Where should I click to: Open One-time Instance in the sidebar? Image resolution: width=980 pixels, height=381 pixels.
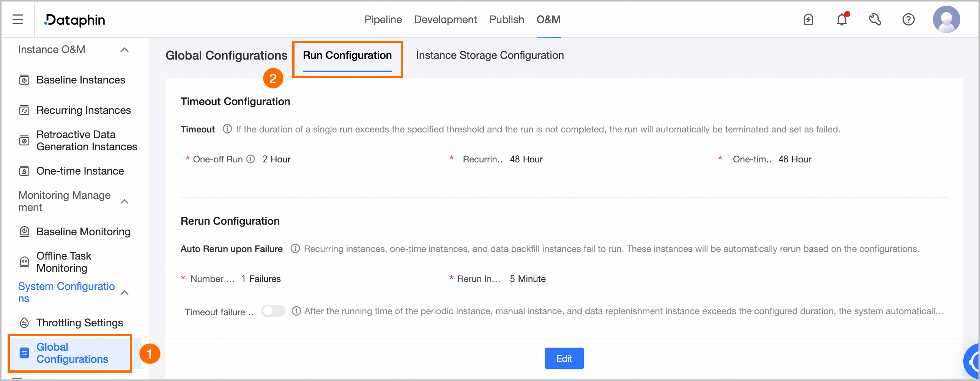[x=80, y=171]
